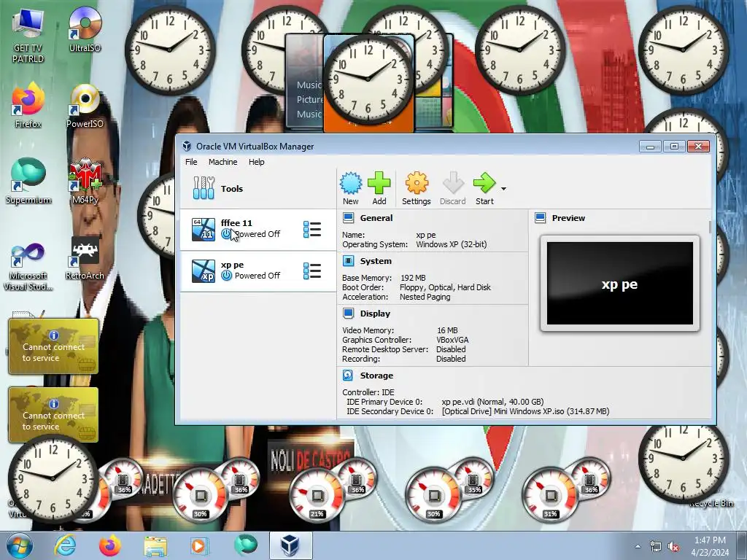747x560 pixels.
Task: Click the Storage section header
Action: (376, 376)
